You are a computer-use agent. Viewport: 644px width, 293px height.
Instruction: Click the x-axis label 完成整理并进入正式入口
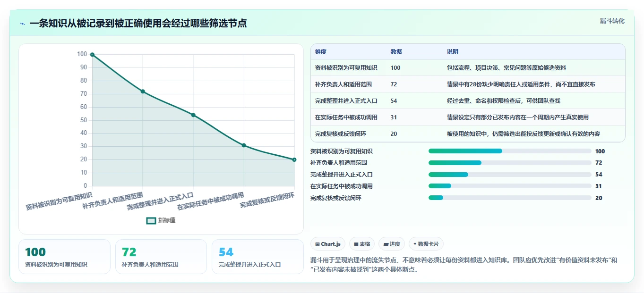tap(161, 201)
